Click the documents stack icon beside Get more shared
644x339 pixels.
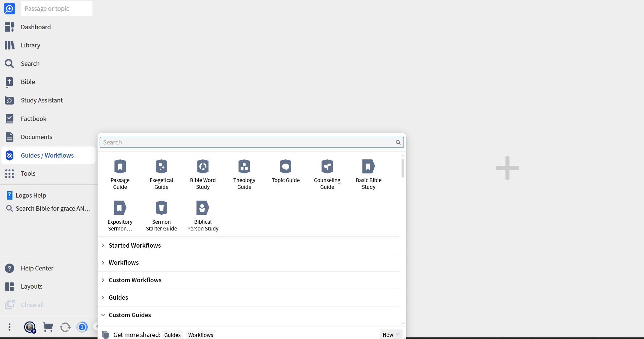pyautogui.click(x=106, y=335)
